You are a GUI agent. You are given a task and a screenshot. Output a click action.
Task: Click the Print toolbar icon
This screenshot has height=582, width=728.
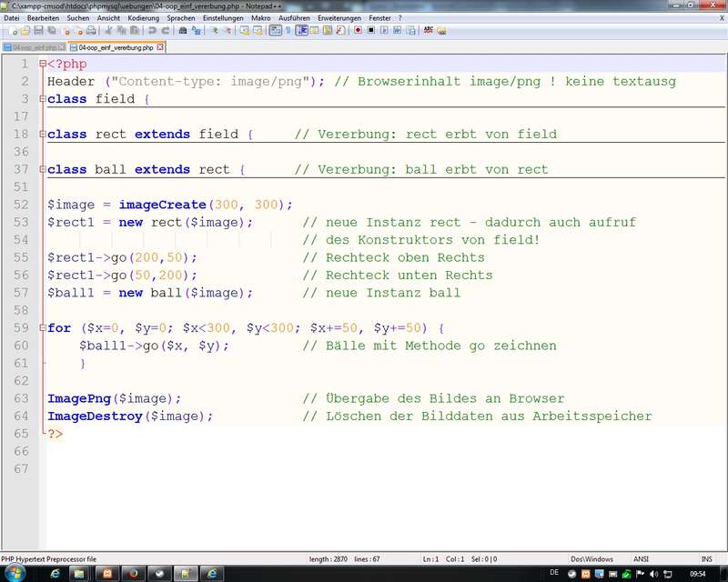(91, 30)
